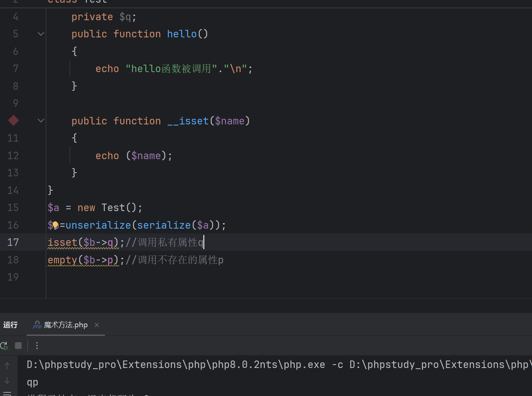Click the serialize function call
This screenshot has height=396, width=532.
tap(164, 225)
